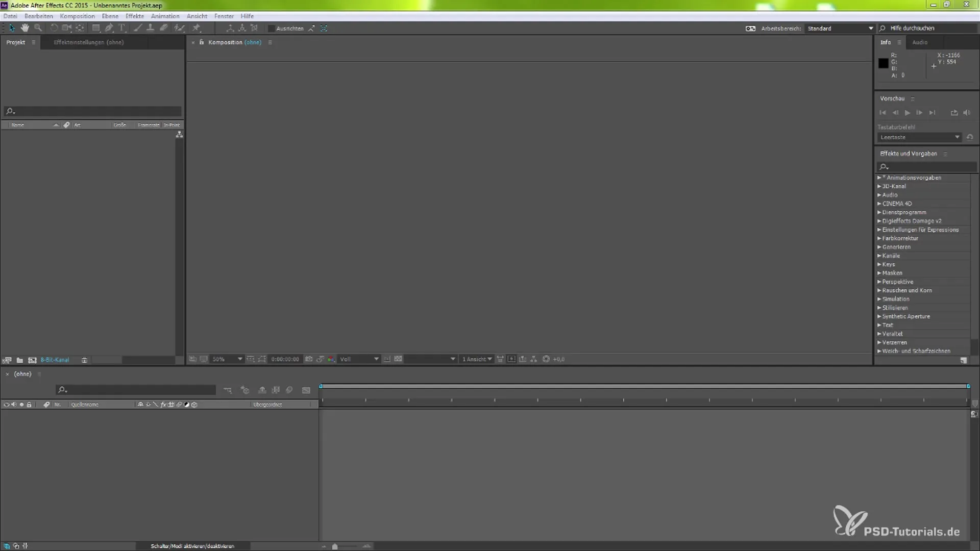Click the composition mini-flowchart icon in timeline
Screen dimensions: 980x551
[x=228, y=390]
